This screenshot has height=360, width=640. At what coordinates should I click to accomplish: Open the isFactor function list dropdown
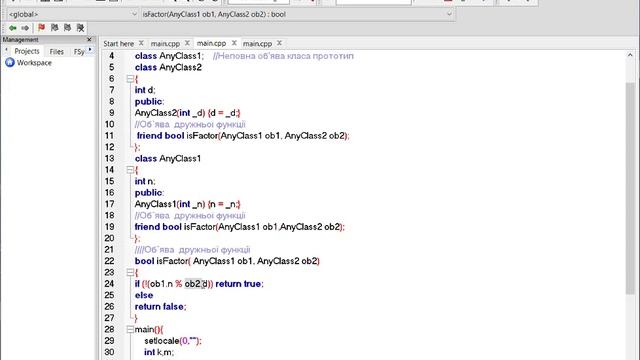449,14
